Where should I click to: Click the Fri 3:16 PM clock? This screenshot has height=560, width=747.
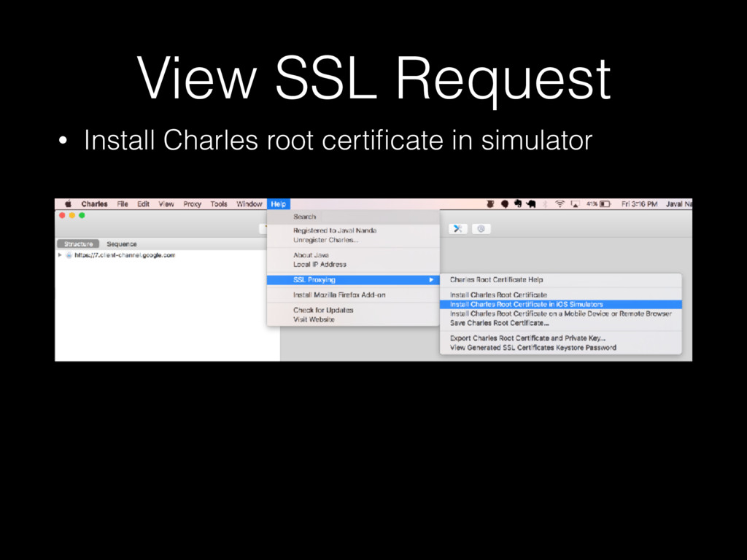639,204
